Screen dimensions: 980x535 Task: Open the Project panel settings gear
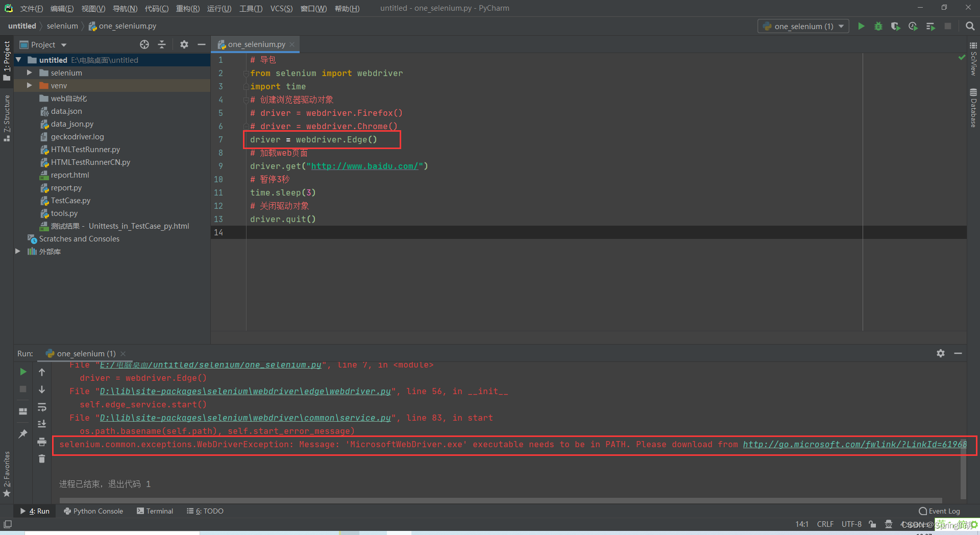[184, 44]
